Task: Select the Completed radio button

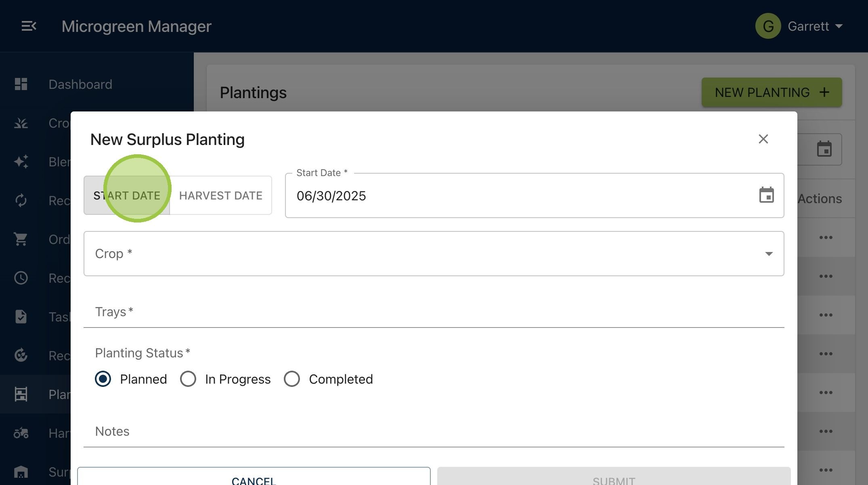Action: pyautogui.click(x=292, y=379)
